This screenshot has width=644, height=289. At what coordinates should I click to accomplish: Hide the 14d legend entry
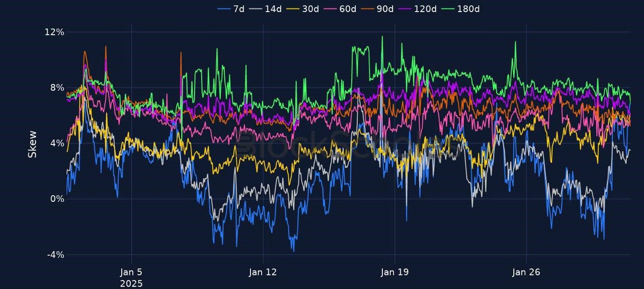(x=272, y=9)
